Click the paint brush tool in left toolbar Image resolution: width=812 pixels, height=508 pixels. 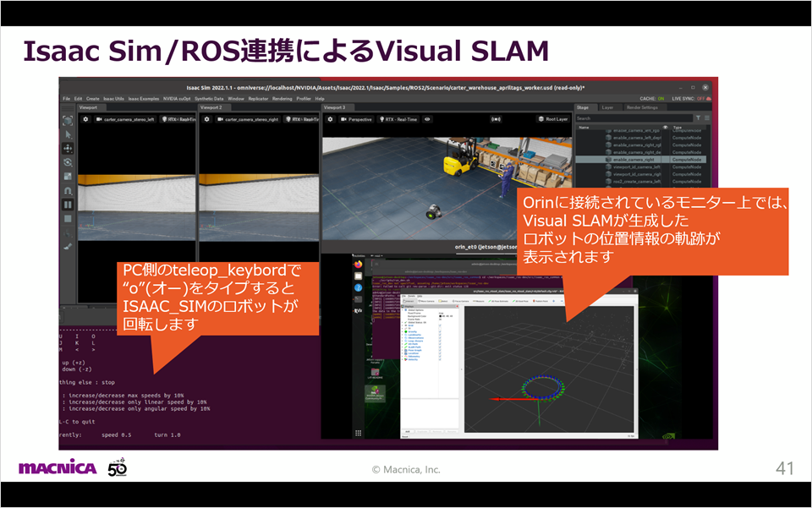pos(68,247)
